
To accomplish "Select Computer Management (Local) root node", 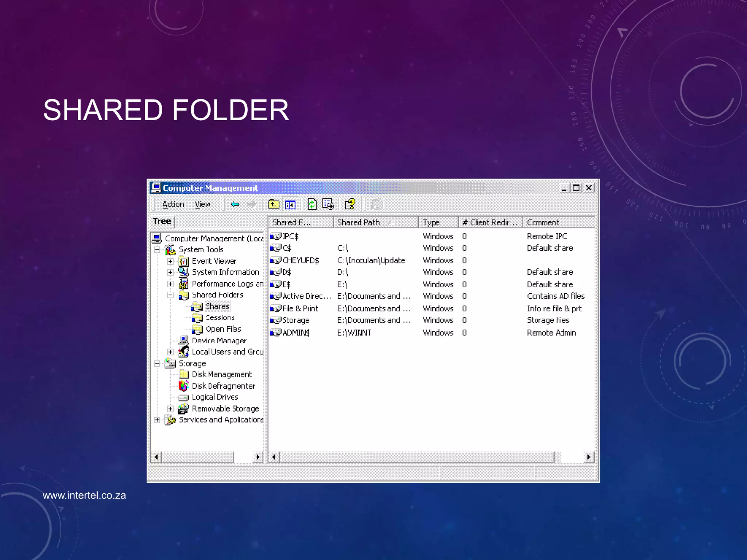I will [x=214, y=238].
